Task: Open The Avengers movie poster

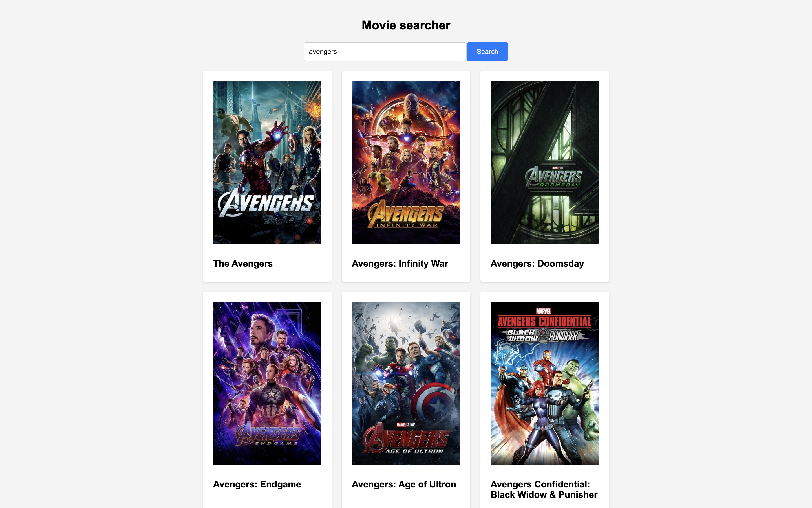Action: [267, 162]
